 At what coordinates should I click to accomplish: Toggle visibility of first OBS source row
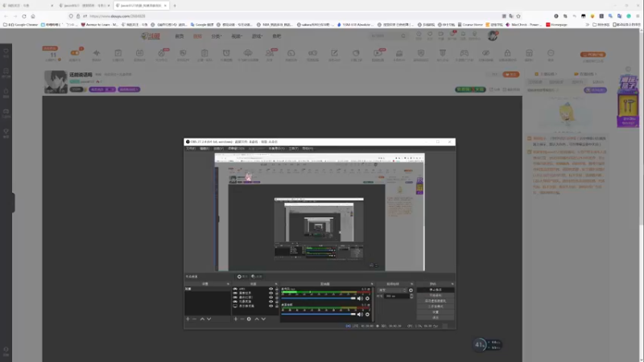click(x=270, y=289)
